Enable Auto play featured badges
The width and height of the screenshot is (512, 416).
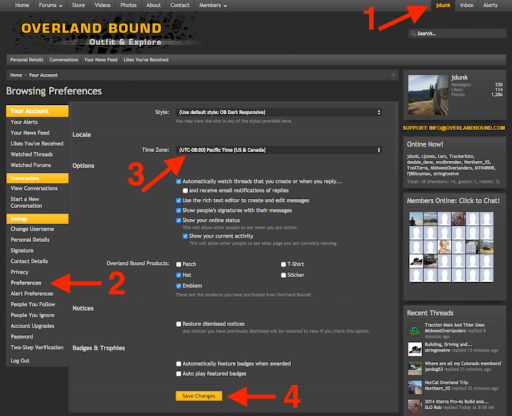pyautogui.click(x=179, y=374)
